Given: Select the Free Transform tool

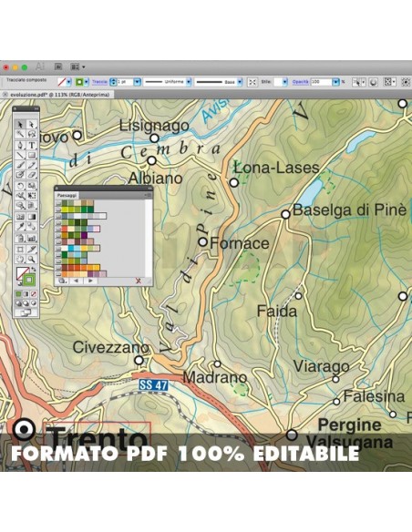Looking at the screenshot, I should (x=32, y=196).
